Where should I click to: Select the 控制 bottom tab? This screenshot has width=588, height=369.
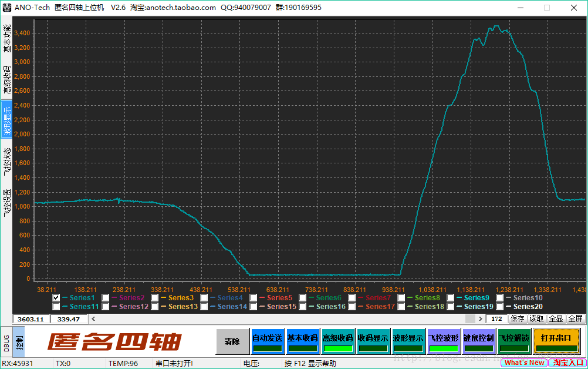19,343
